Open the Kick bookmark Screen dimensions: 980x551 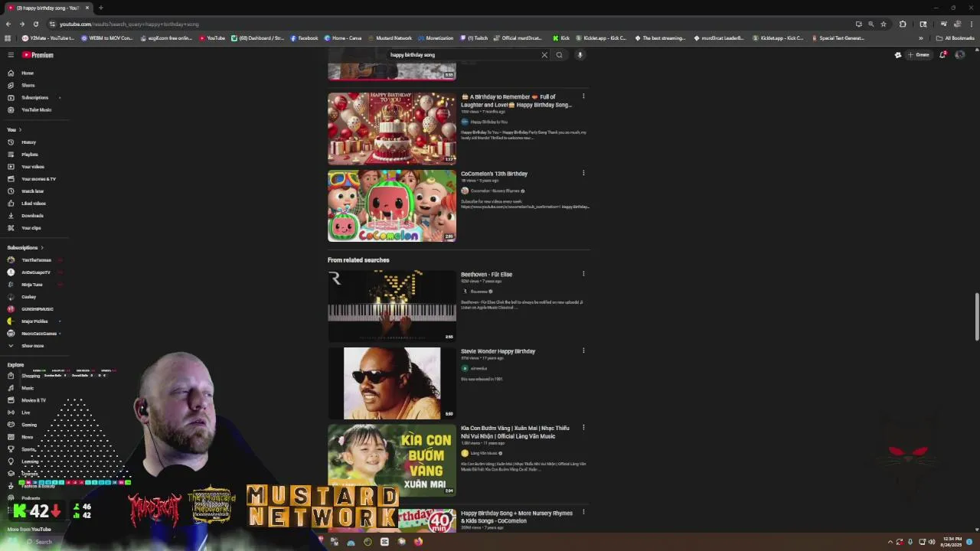click(561, 38)
